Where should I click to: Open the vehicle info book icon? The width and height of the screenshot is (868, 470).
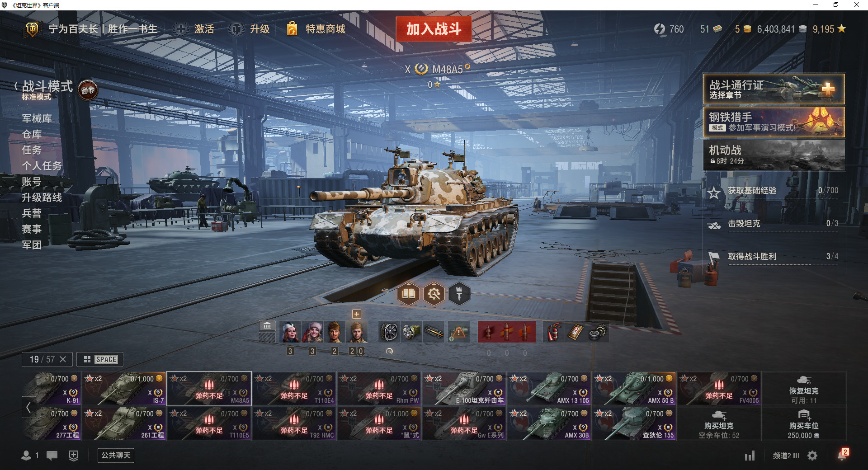[409, 294]
